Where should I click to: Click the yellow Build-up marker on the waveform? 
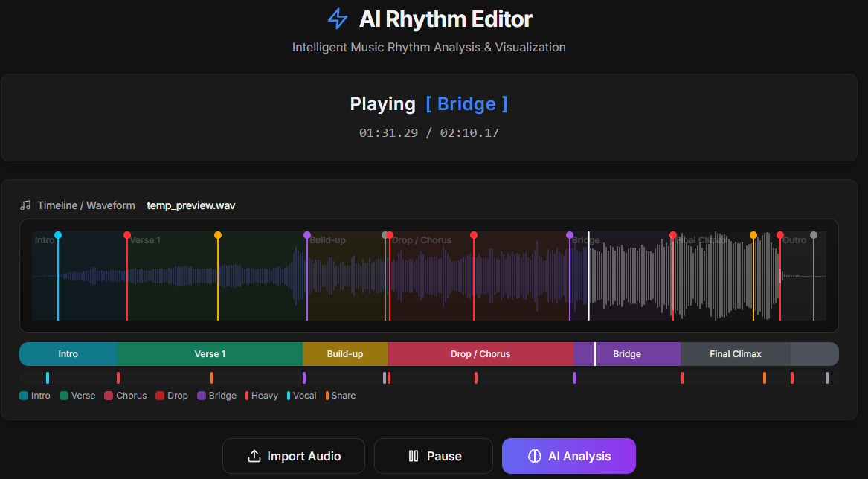click(x=217, y=234)
